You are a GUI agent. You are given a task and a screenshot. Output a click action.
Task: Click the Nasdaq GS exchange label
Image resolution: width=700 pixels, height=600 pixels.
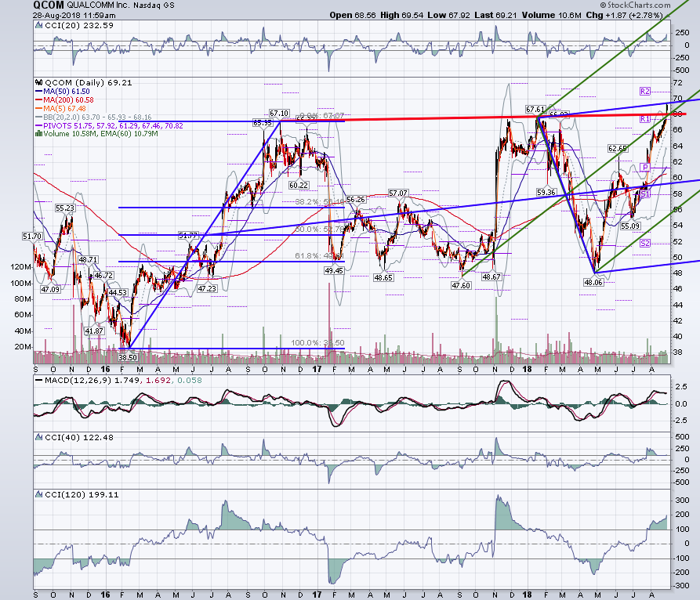[x=154, y=5]
